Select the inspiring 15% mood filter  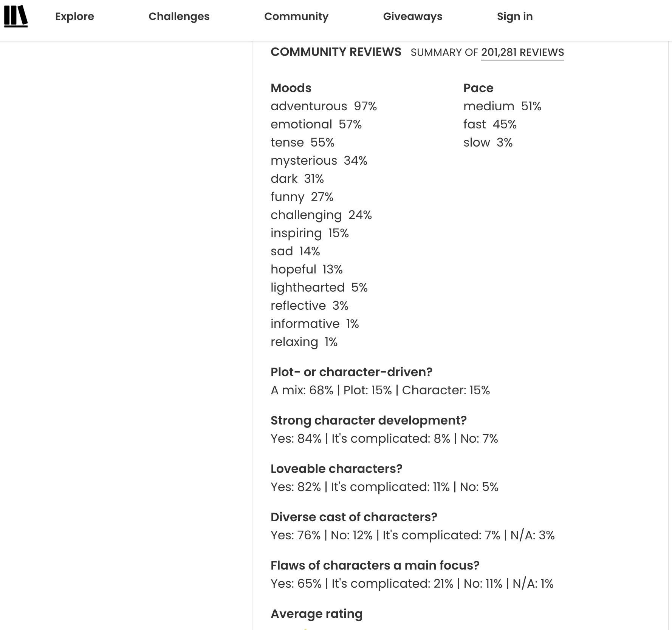click(x=310, y=233)
